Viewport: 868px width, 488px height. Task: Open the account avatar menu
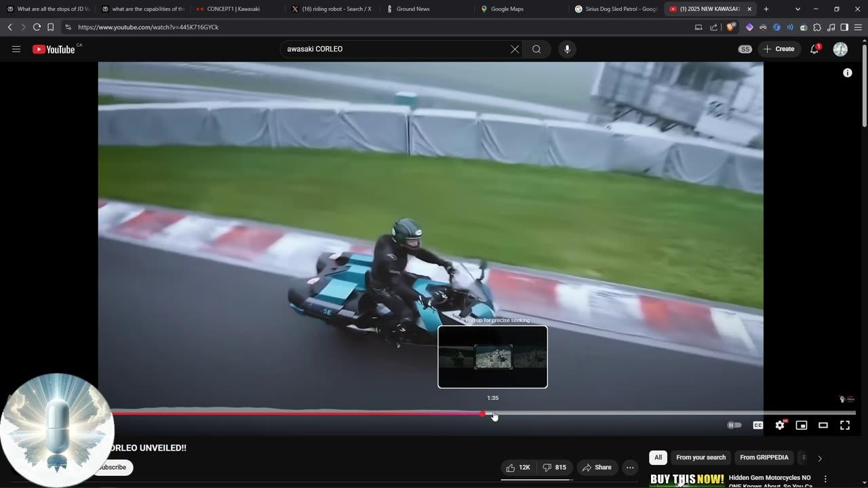pyautogui.click(x=840, y=49)
